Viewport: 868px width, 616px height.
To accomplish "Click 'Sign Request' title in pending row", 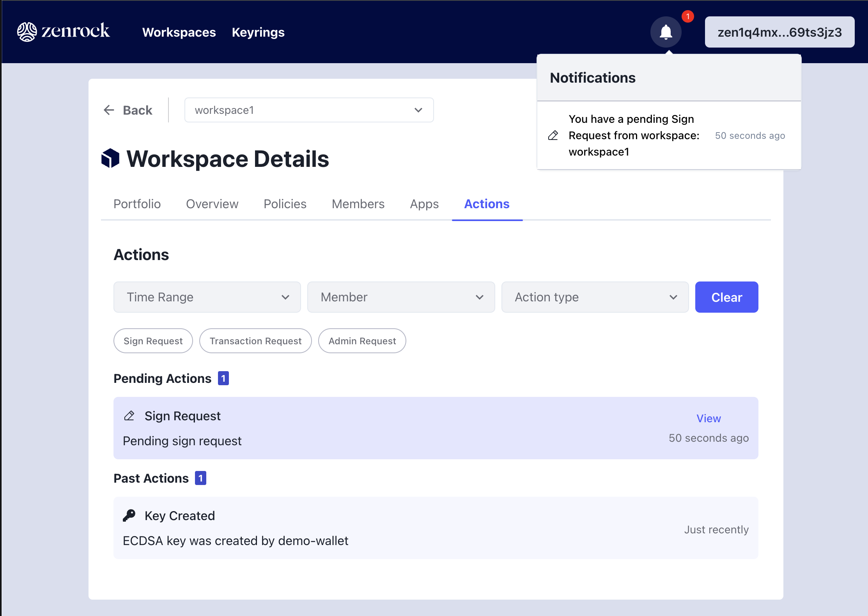I will [182, 416].
